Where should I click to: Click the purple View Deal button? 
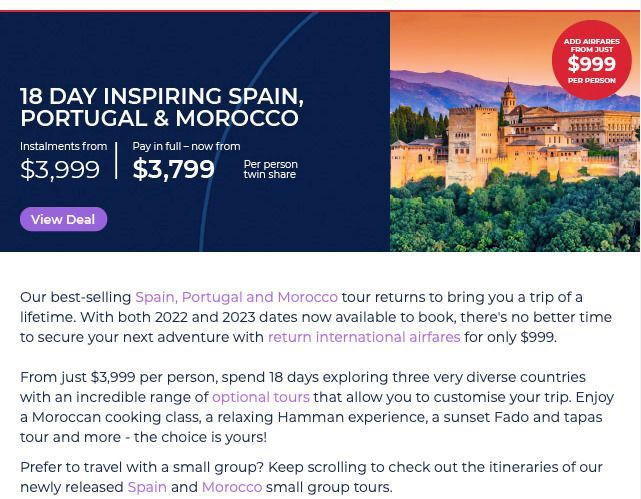click(63, 219)
